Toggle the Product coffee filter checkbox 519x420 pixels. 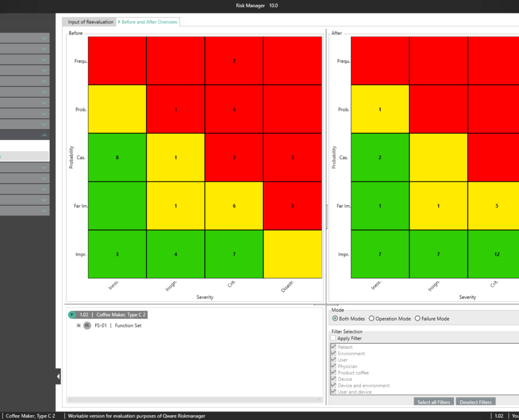click(334, 373)
